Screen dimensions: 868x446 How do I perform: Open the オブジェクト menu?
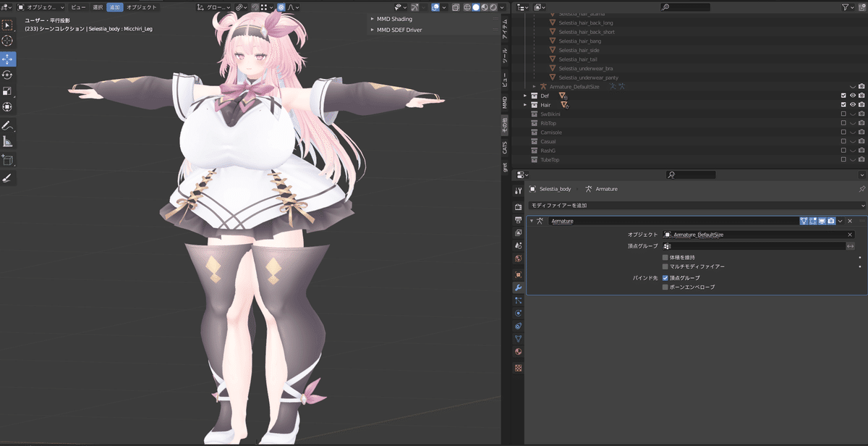tap(141, 7)
